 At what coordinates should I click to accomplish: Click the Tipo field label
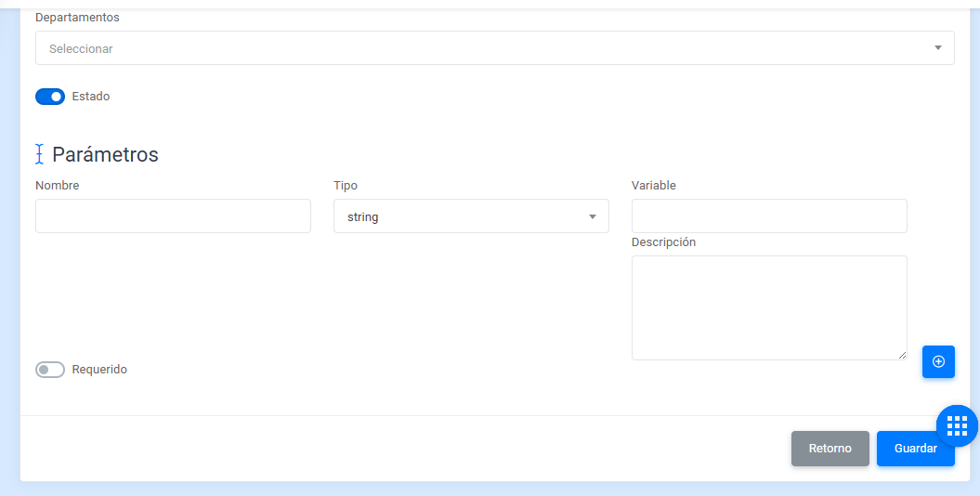coord(346,186)
